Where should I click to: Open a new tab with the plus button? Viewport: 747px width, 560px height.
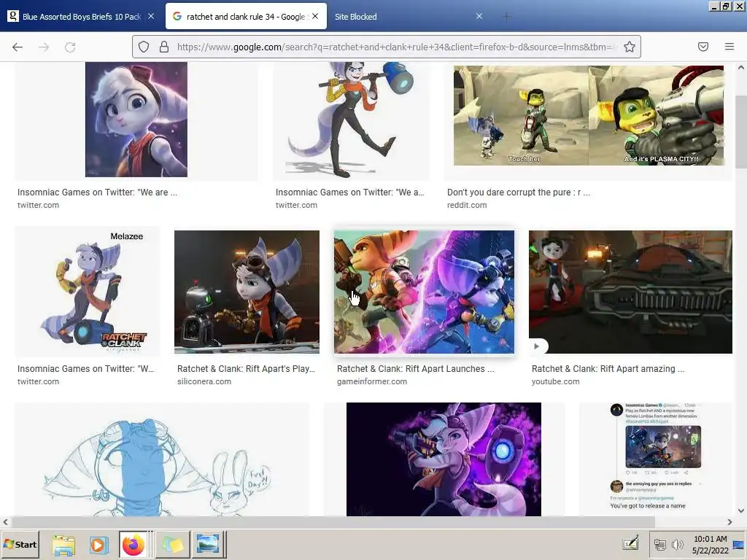click(506, 17)
